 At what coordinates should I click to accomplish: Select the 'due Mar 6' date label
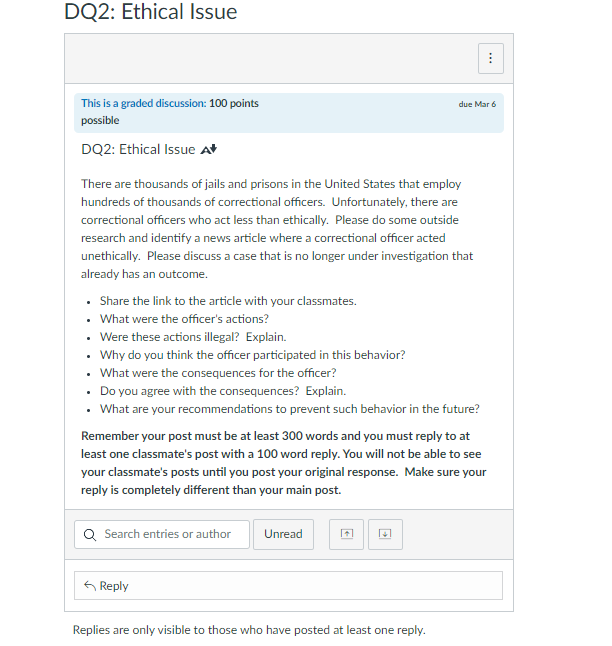(x=477, y=104)
